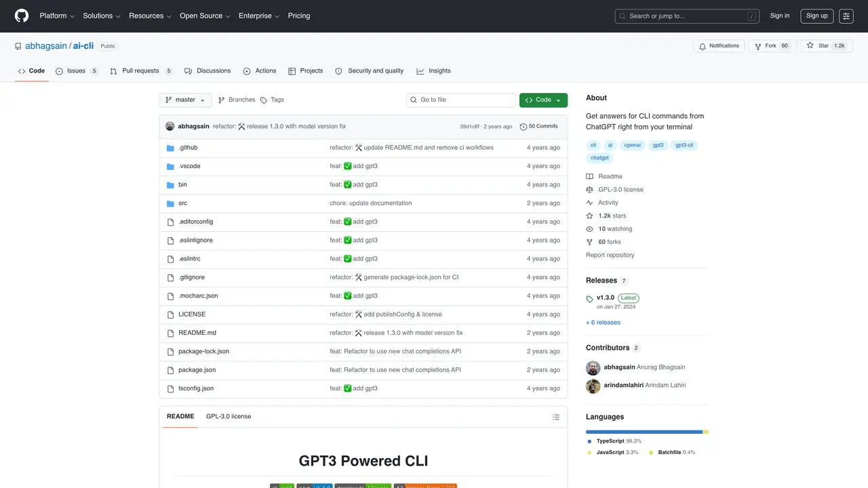868x488 pixels.
Task: Click the GitHub logo icon
Action: click(x=22, y=16)
